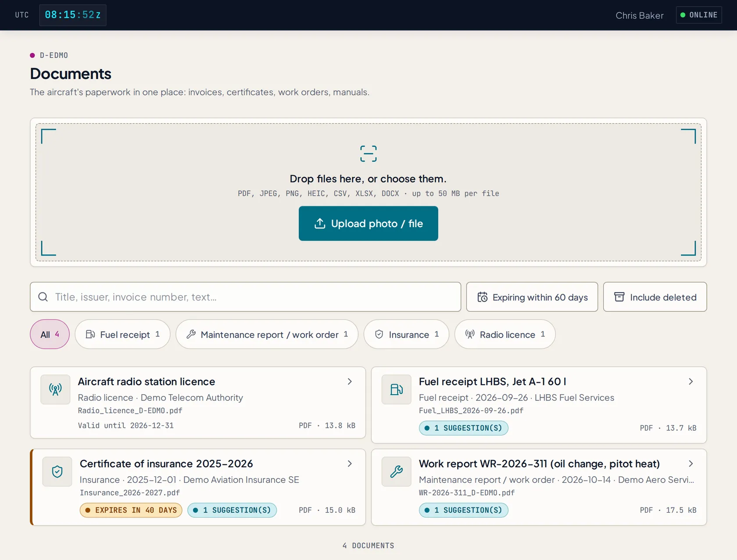Click the shield icon on insurance certificate card
Viewport: 737px width, 560px height.
click(57, 471)
